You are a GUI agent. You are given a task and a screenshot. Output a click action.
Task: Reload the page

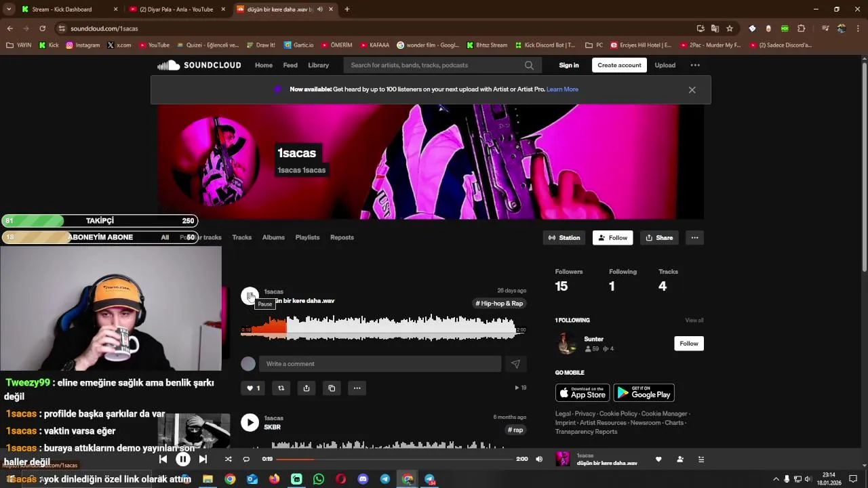coord(42,28)
